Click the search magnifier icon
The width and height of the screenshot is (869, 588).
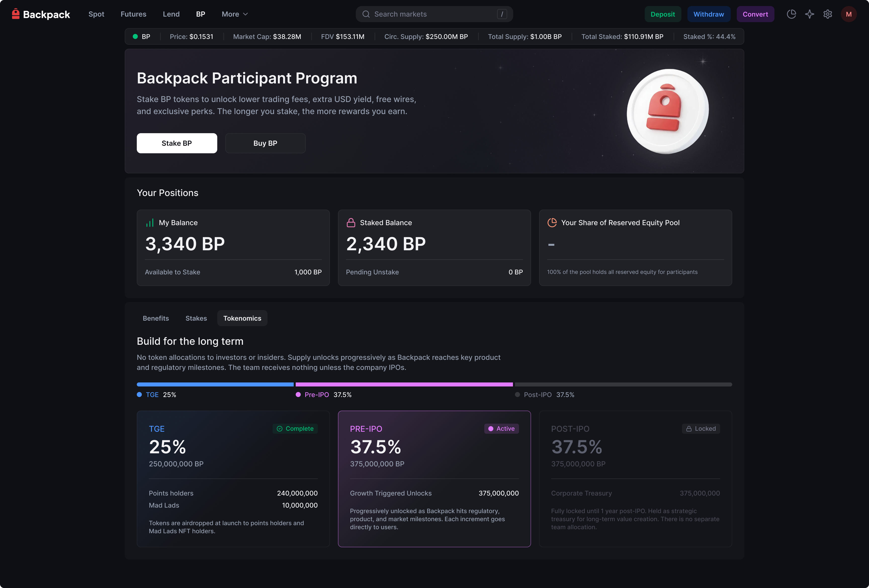click(366, 14)
